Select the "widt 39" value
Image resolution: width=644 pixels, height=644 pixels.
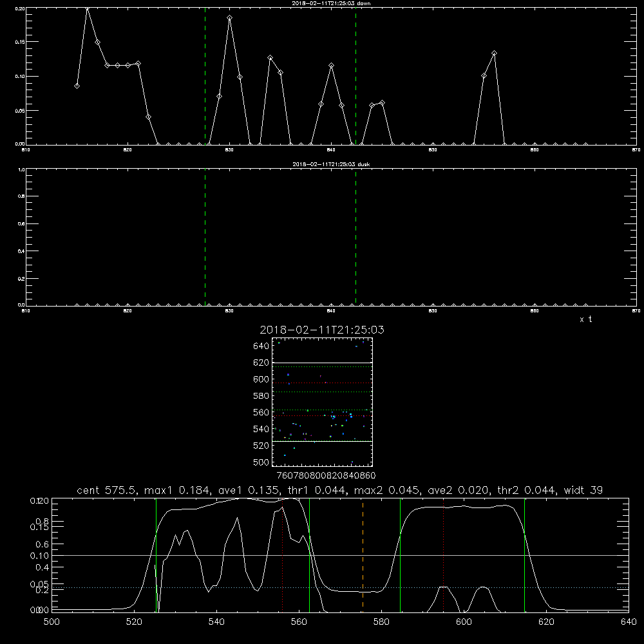[x=583, y=490]
